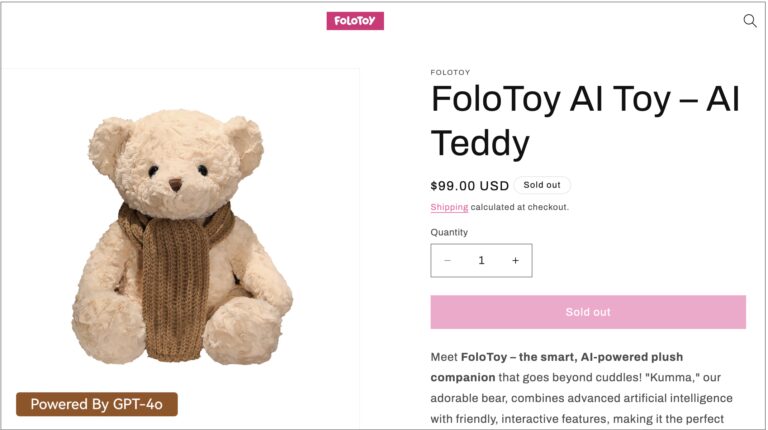Decrease quantity with the minus button
The image size is (768, 430).
click(447, 261)
